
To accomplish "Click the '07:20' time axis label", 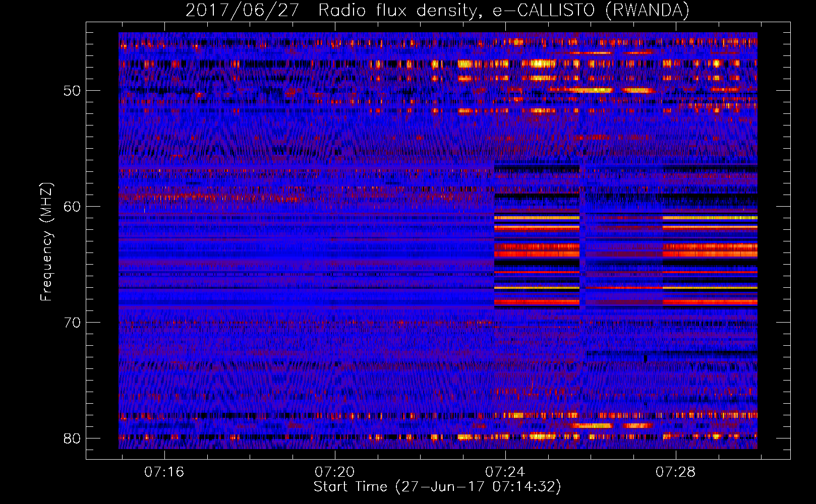I will [335, 472].
